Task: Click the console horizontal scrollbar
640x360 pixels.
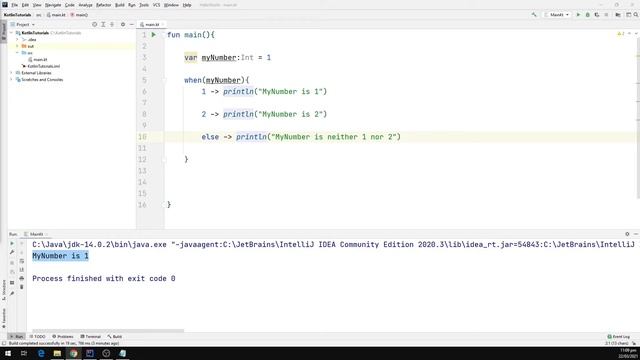Action: 108,331
